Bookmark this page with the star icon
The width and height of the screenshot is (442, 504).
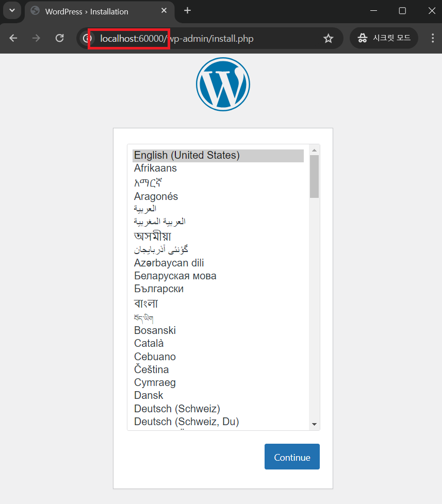click(328, 39)
